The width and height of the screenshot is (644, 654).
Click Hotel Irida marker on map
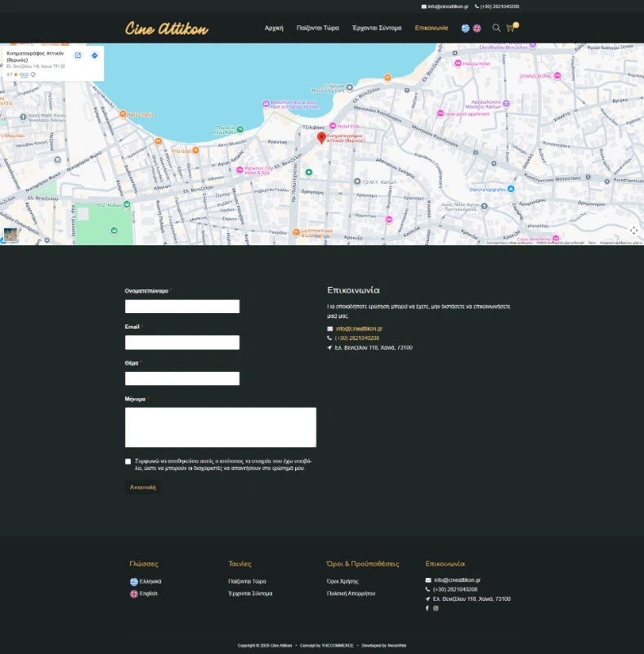pos(333,126)
